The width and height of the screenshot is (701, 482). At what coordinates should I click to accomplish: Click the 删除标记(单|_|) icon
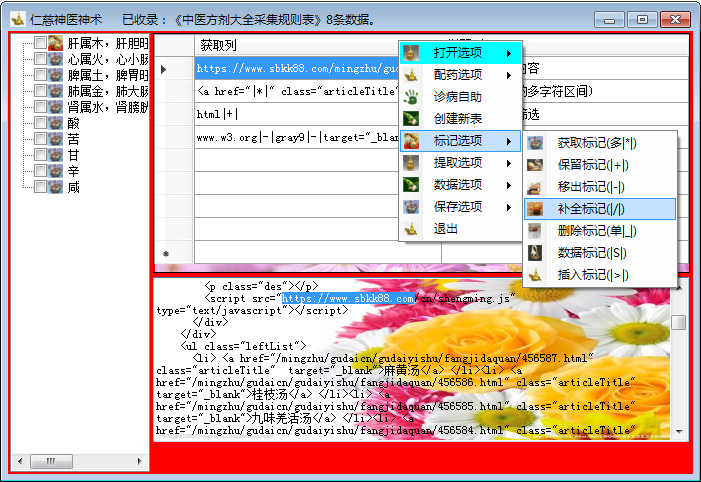click(535, 231)
